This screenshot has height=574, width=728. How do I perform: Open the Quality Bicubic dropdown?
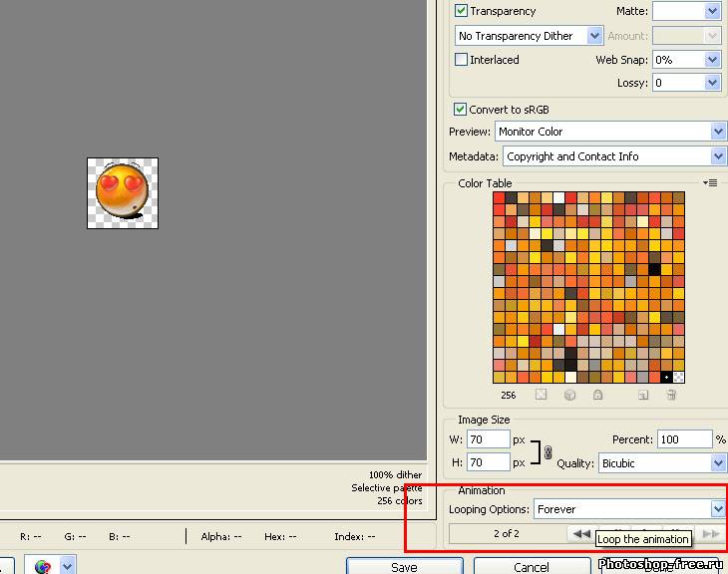pos(717,463)
